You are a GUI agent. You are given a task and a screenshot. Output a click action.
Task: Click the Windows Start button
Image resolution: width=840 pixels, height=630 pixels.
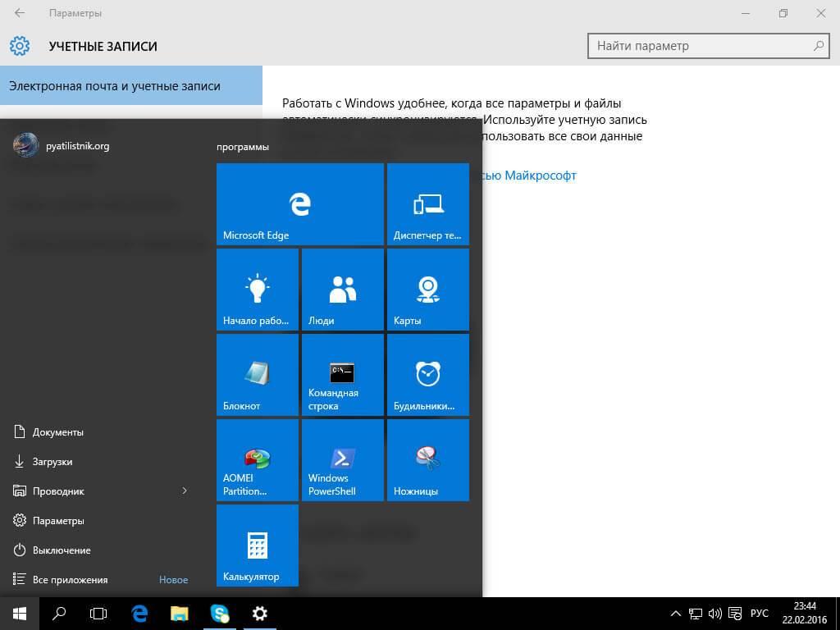click(20, 614)
